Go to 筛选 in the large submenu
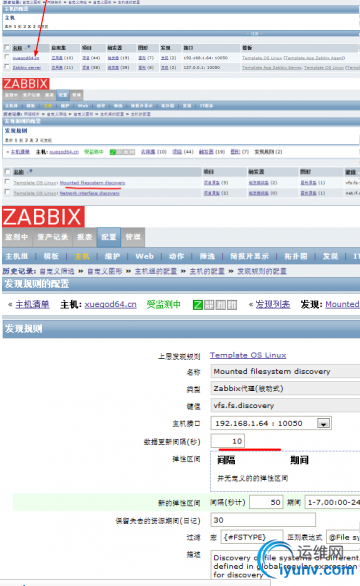360x586 pixels. click(x=207, y=256)
